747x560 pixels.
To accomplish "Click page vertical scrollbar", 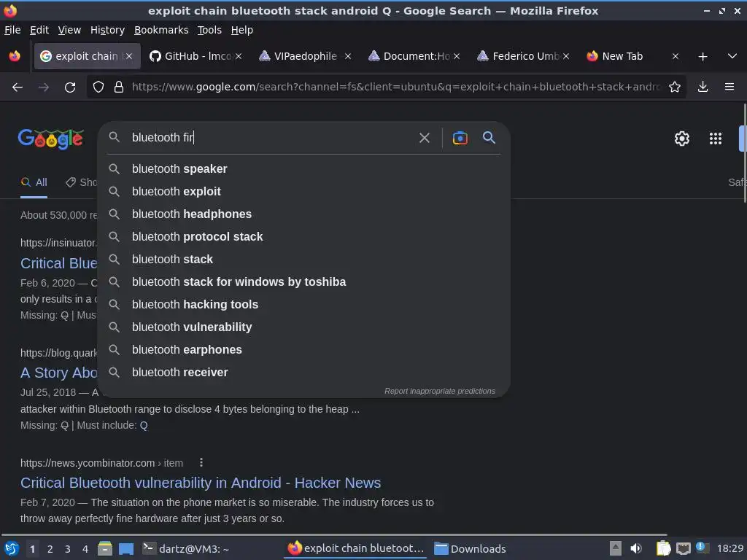I will tap(744, 152).
